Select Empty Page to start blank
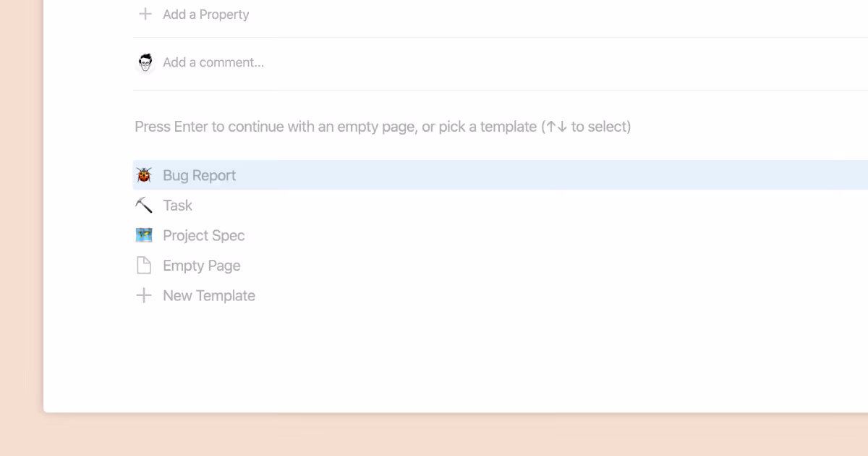The height and width of the screenshot is (456, 868). click(x=202, y=265)
